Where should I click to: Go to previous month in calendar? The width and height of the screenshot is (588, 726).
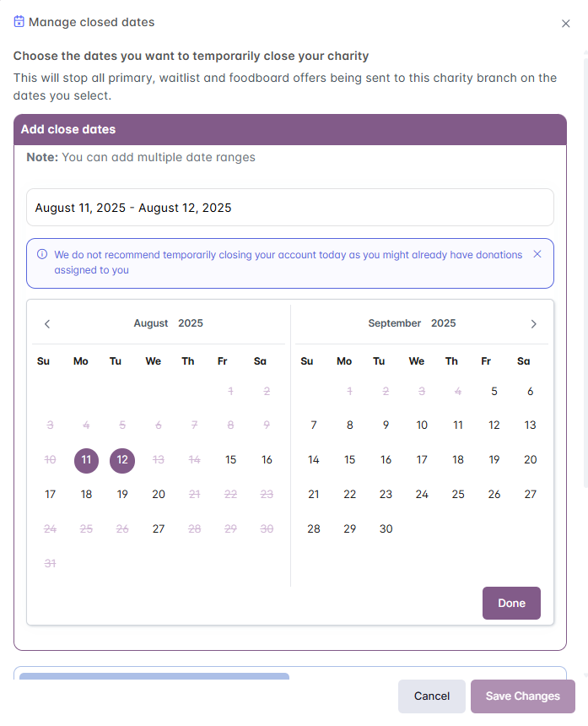pos(47,324)
